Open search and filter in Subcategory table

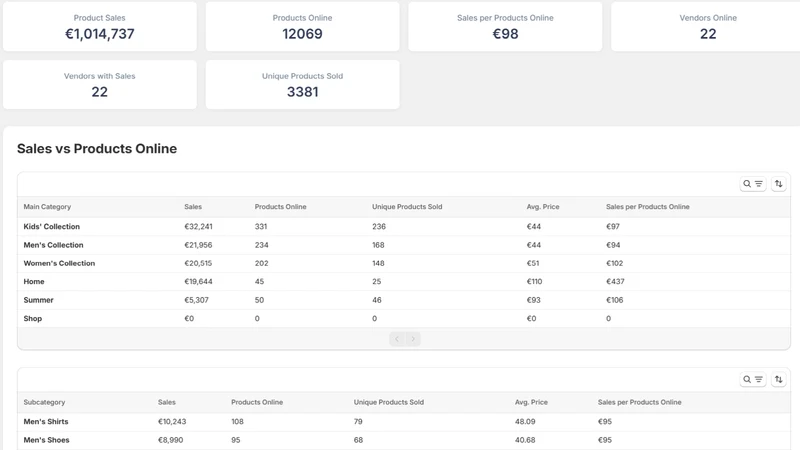(753, 379)
